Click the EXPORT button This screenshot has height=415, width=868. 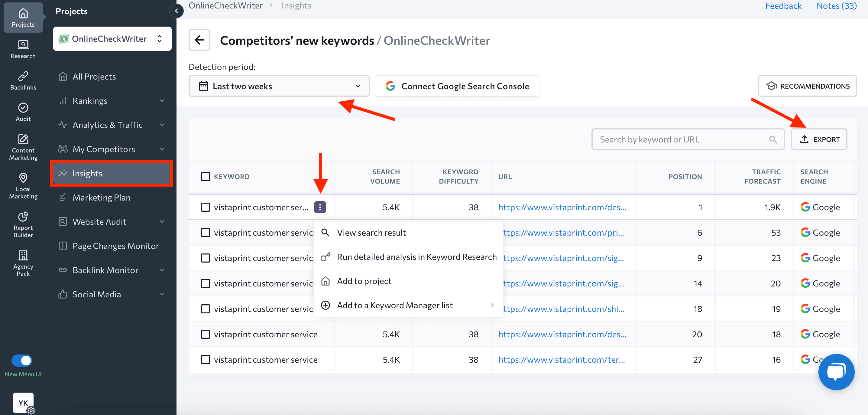coord(819,139)
